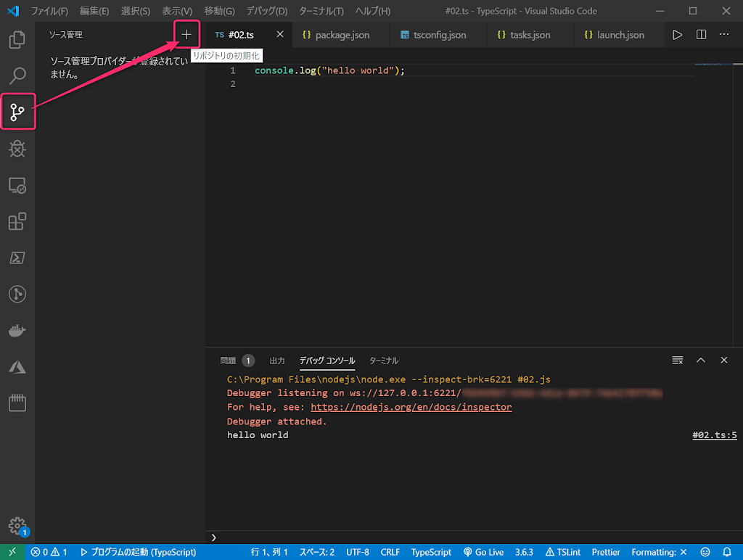The height and width of the screenshot is (560, 743).
Task: Open the ターミナル panel tab
Action: (384, 361)
